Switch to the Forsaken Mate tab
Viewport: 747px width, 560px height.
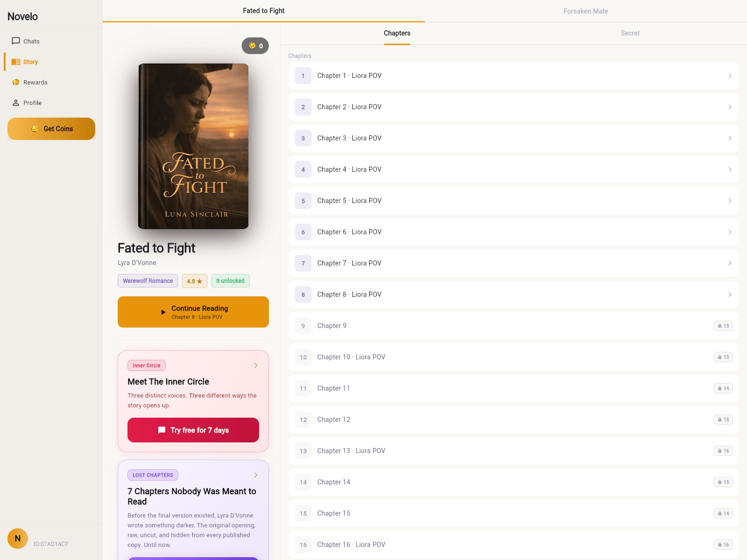coord(586,11)
